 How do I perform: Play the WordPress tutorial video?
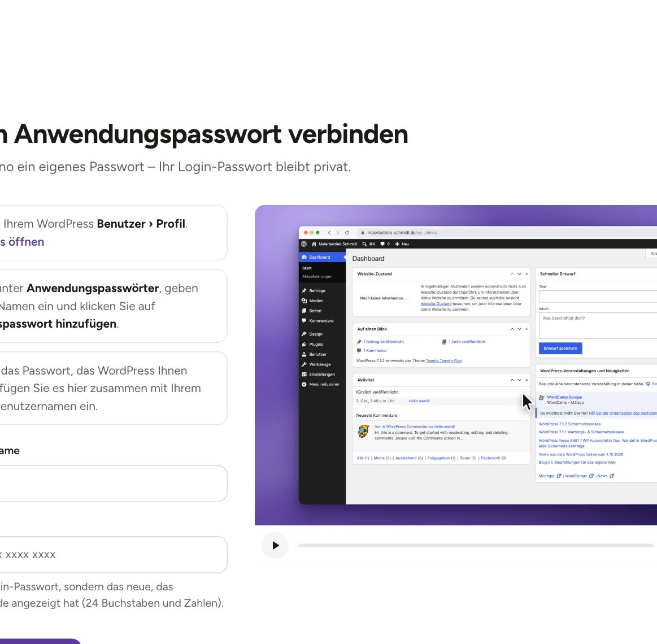click(275, 545)
